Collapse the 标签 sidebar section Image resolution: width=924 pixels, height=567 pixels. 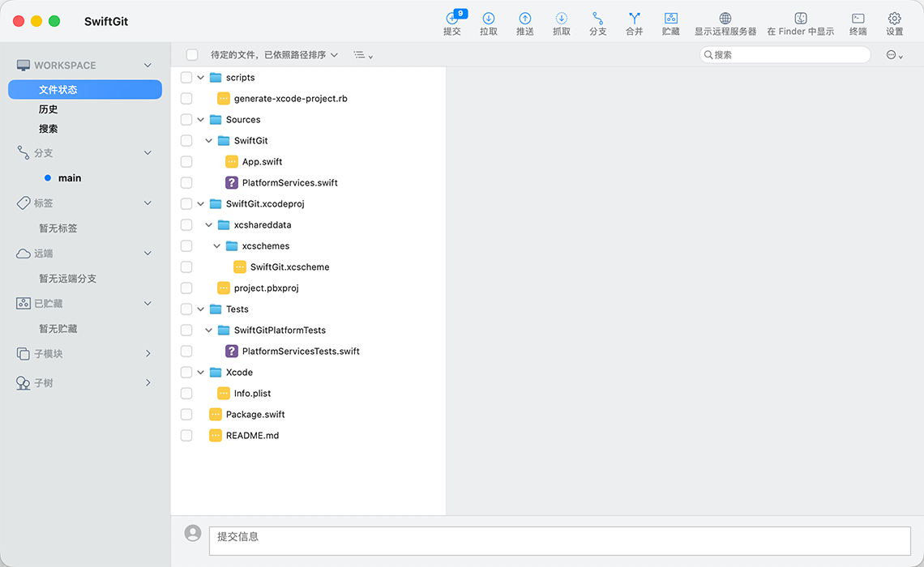[x=148, y=203]
